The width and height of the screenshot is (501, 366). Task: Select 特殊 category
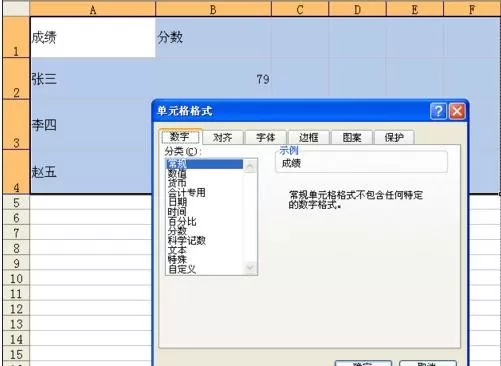point(205,259)
